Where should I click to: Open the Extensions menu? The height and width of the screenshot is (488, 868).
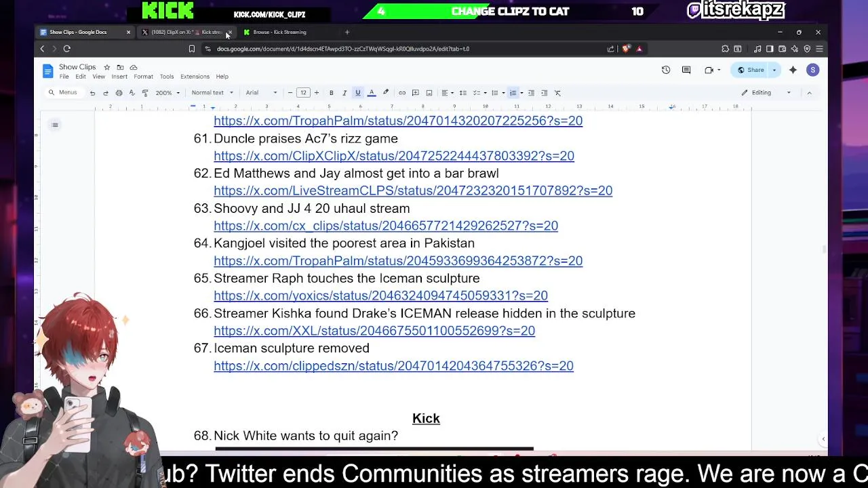coord(195,77)
